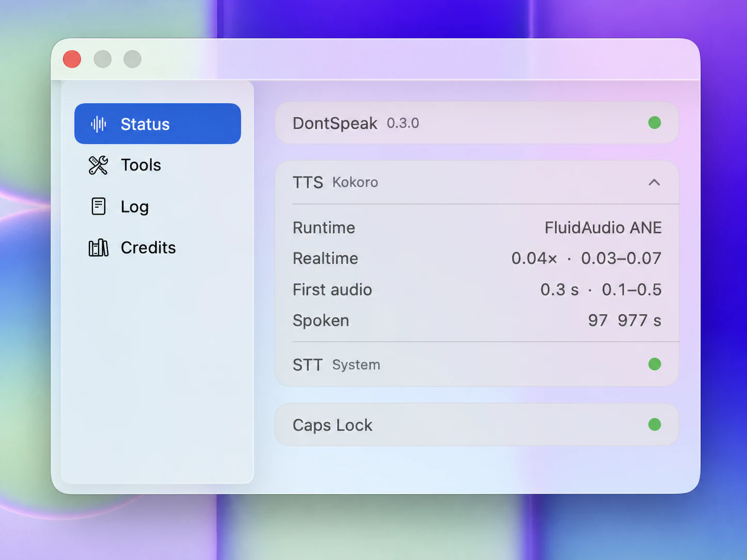Click the System STT engine label
747x560 pixels.
356,365
